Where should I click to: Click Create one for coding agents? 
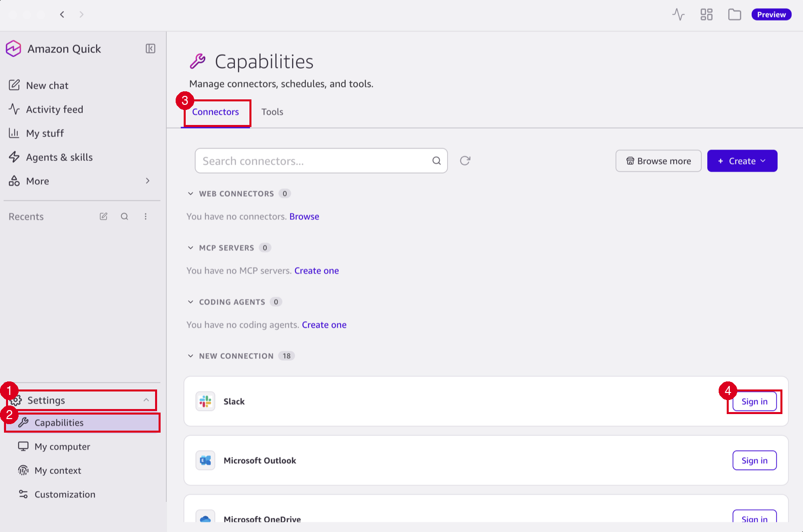pyautogui.click(x=324, y=325)
